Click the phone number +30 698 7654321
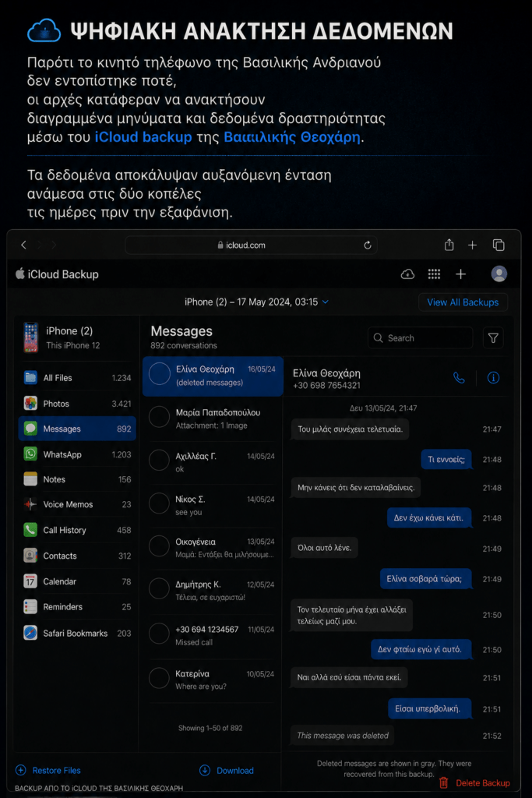Image resolution: width=532 pixels, height=798 pixels. (326, 385)
